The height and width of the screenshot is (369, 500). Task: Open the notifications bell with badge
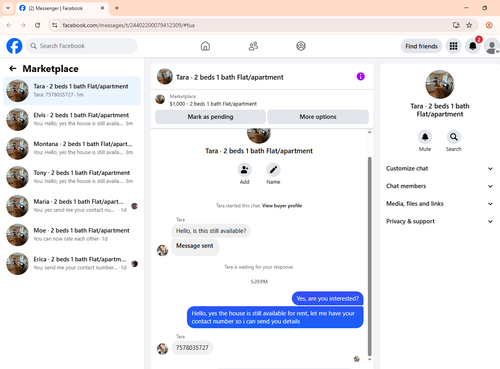click(473, 46)
